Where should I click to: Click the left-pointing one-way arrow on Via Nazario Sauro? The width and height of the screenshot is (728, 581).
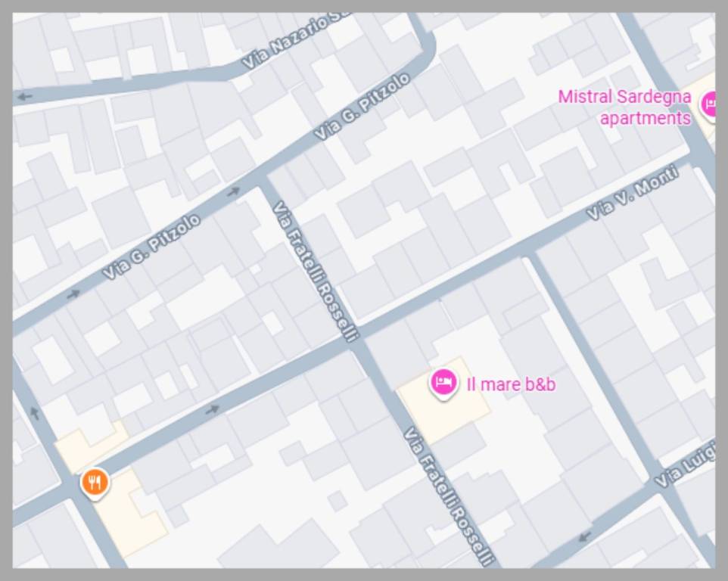pos(24,97)
